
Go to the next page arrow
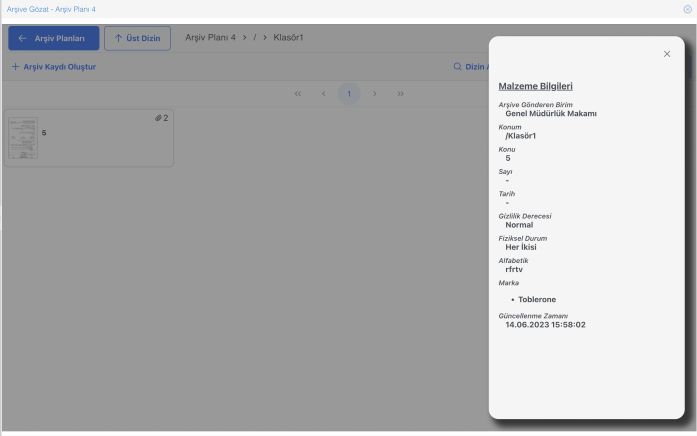pos(374,93)
